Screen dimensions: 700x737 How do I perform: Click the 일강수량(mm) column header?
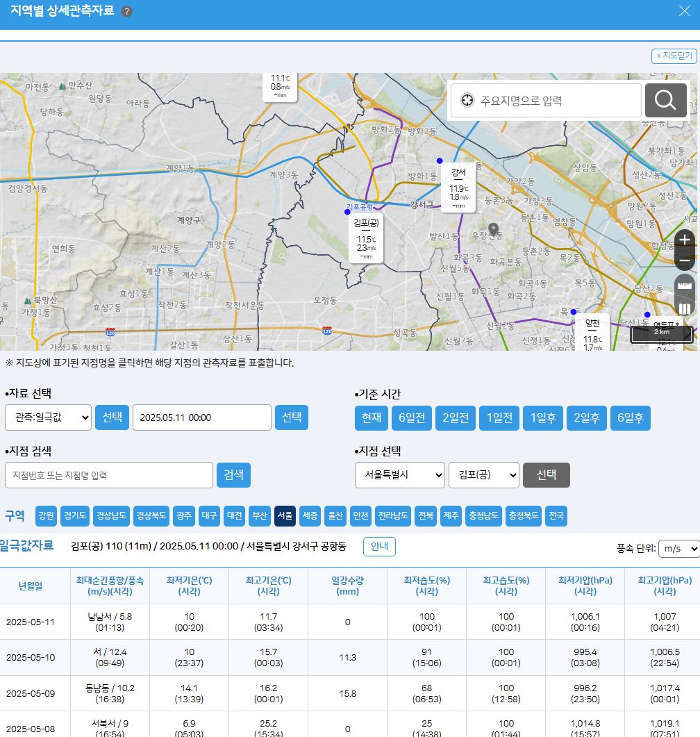[x=348, y=586]
